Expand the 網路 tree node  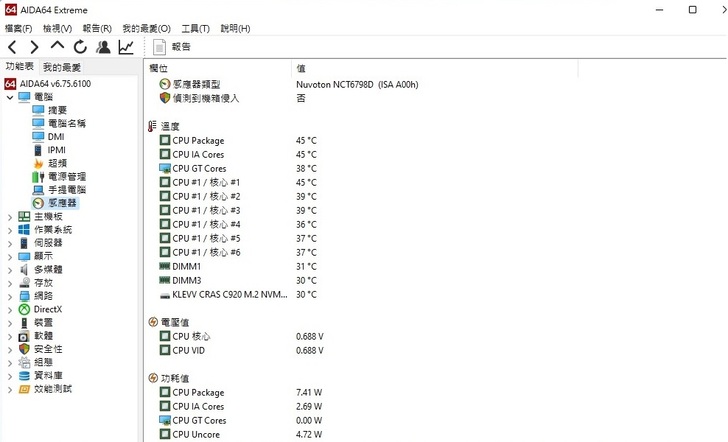point(10,296)
